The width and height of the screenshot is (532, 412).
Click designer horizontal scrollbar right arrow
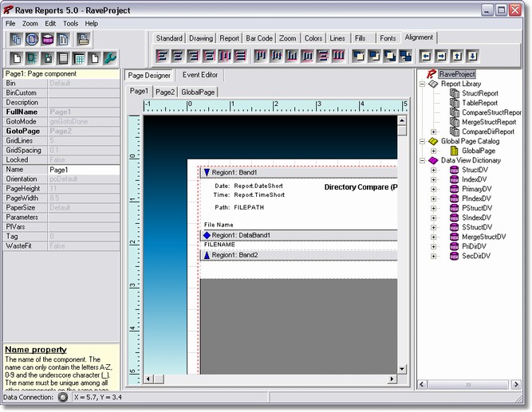coord(392,379)
